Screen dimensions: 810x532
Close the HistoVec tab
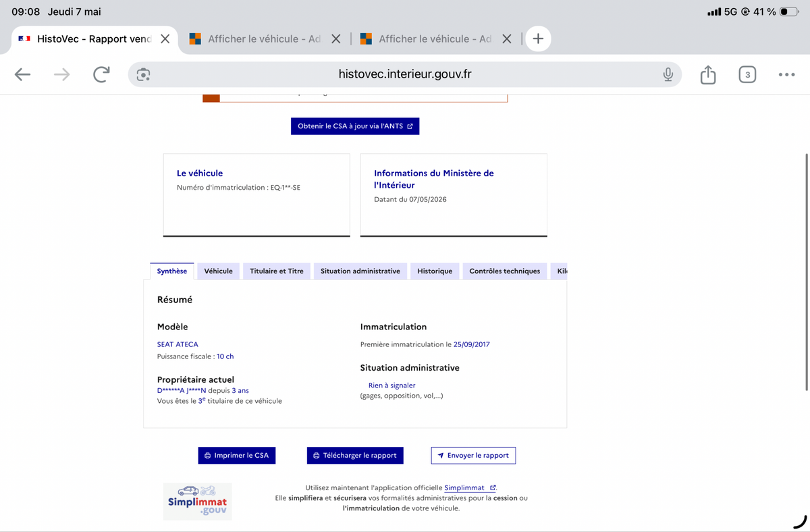coord(165,39)
